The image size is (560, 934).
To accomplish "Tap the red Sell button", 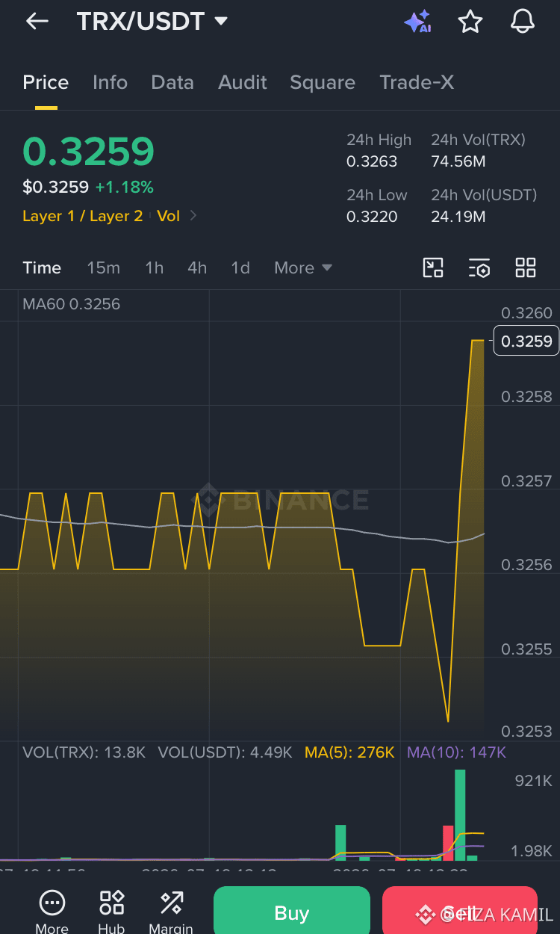I will (x=459, y=910).
